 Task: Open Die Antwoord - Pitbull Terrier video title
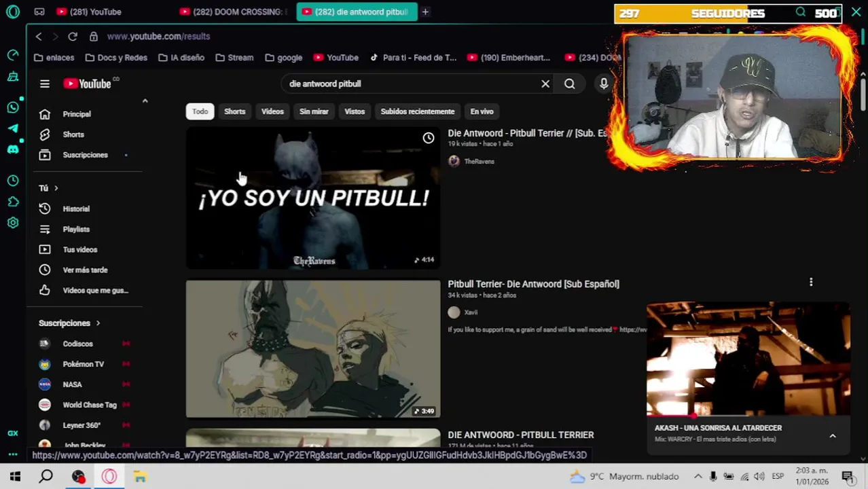tap(527, 133)
